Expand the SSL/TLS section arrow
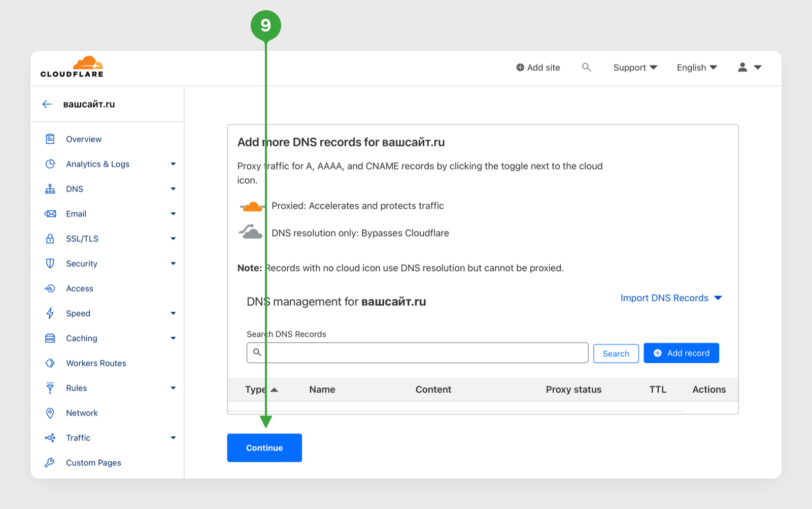This screenshot has width=812, height=509. point(173,239)
